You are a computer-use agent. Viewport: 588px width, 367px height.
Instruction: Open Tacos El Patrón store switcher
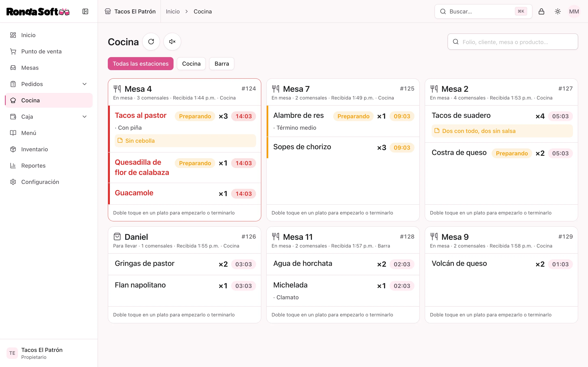pyautogui.click(x=130, y=11)
